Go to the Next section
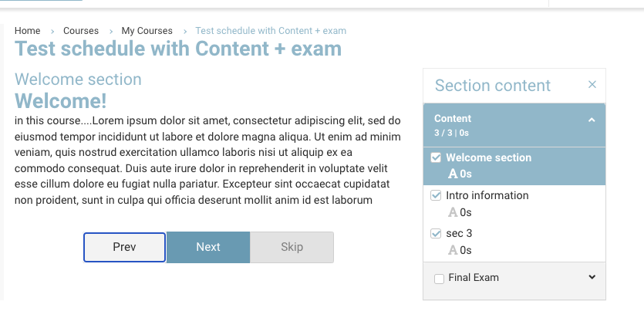The width and height of the screenshot is (644, 318). pyautogui.click(x=208, y=247)
